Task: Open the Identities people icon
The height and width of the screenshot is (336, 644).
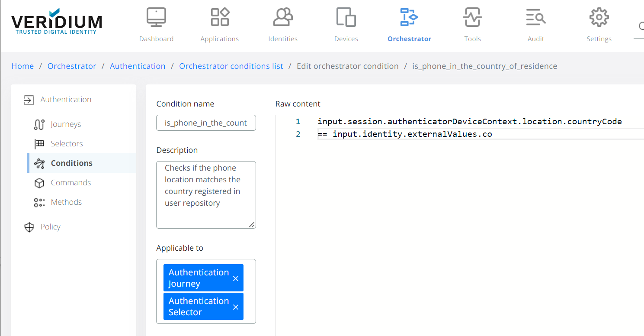Action: click(283, 18)
